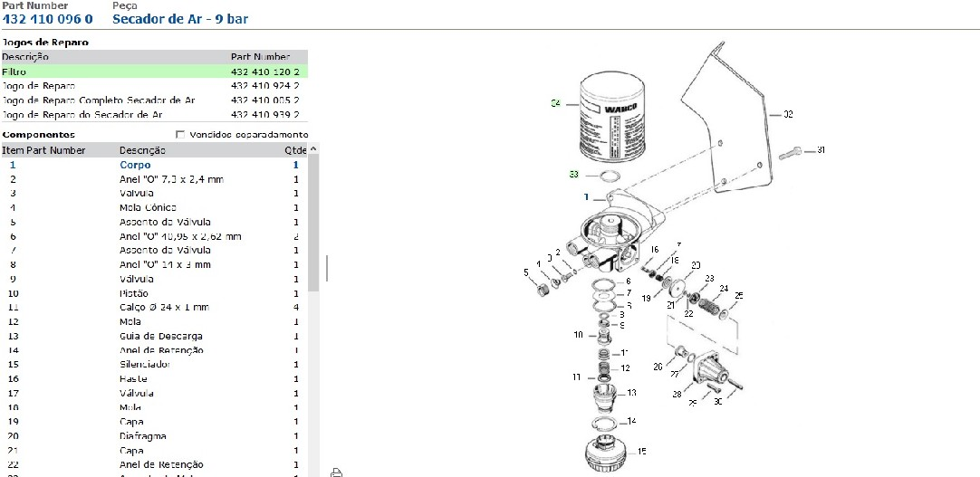Click the print icon below the components list

click(x=336, y=472)
